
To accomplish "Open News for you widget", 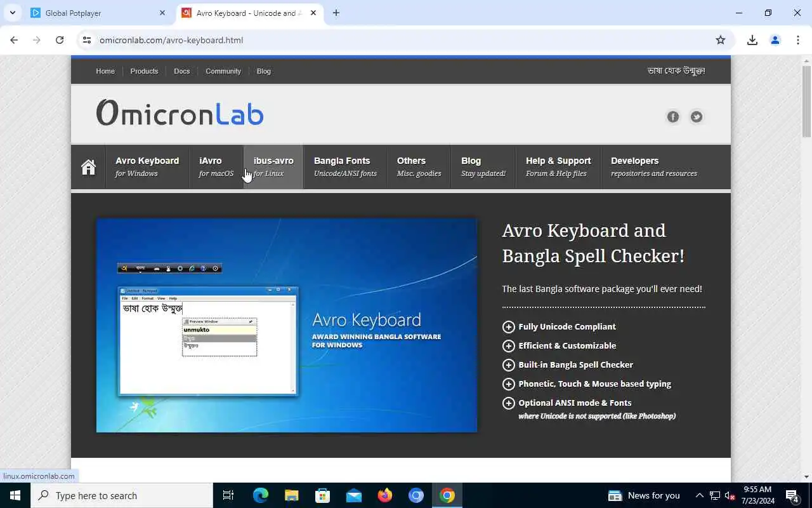I will 644,495.
